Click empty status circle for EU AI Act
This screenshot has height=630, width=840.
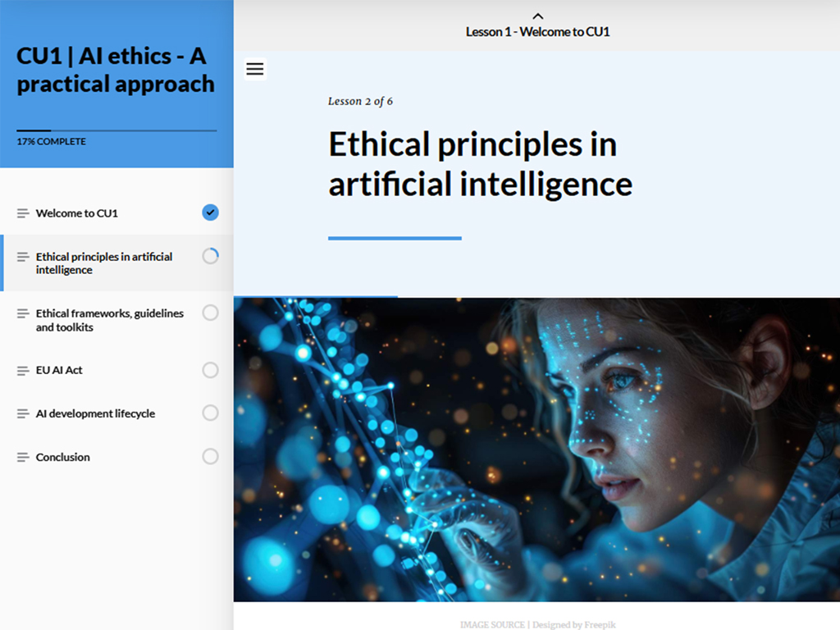point(210,370)
